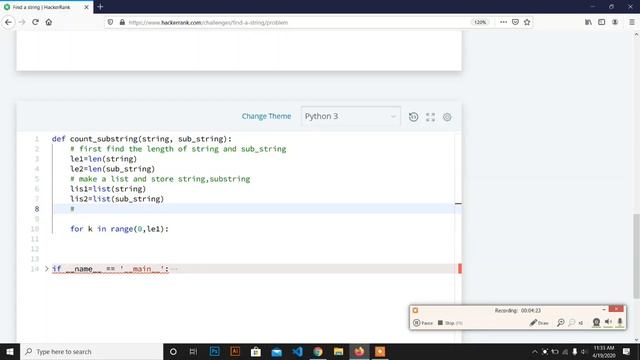The height and width of the screenshot is (360, 640).
Task: Reset the 120% zoom level indicator
Action: point(480,22)
